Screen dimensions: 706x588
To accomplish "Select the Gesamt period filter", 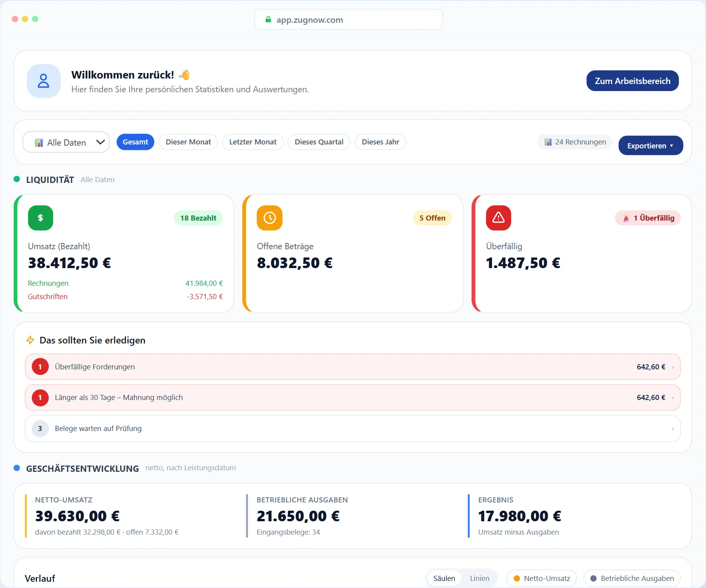I will click(135, 142).
